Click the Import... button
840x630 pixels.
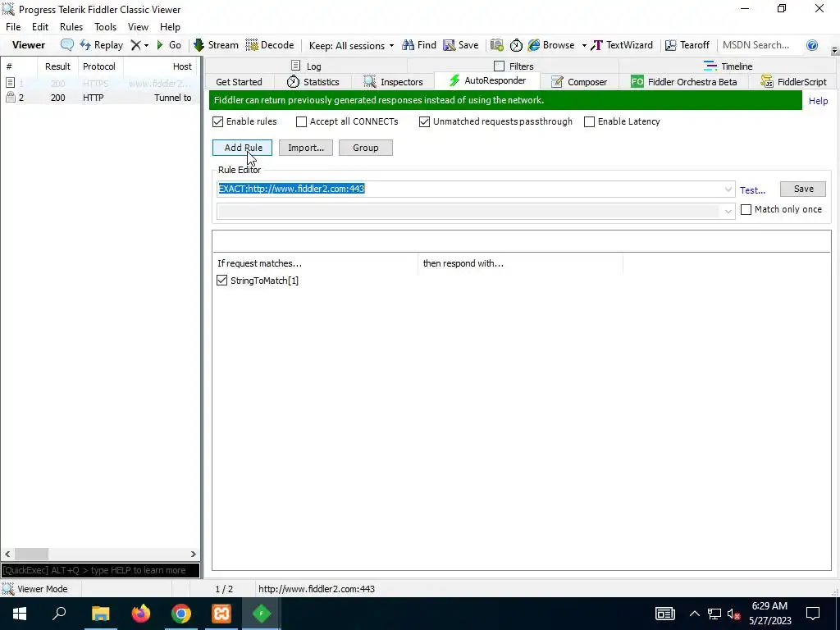tap(306, 148)
